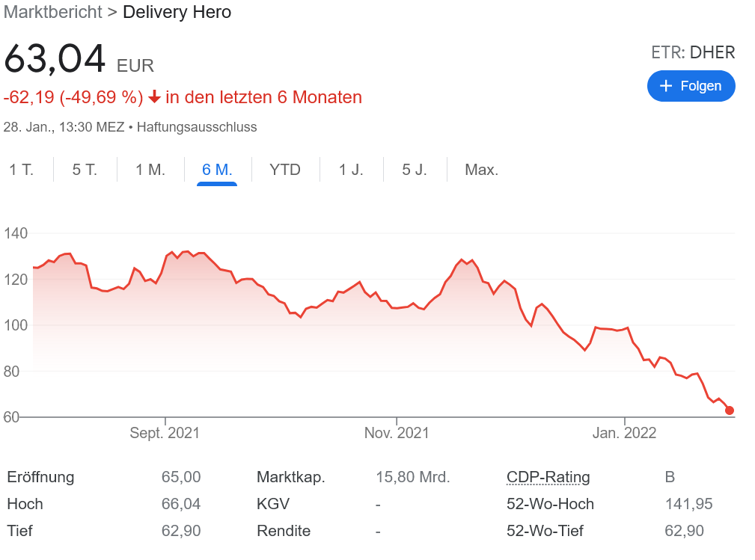Open the Haftungsausschluss link
Viewport: 755px width, 560px height.
197,127
